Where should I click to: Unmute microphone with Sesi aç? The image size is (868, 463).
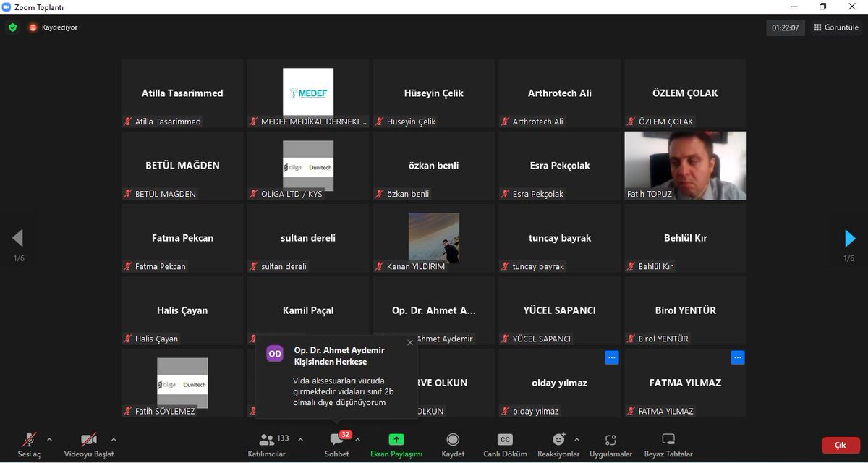pyautogui.click(x=29, y=443)
